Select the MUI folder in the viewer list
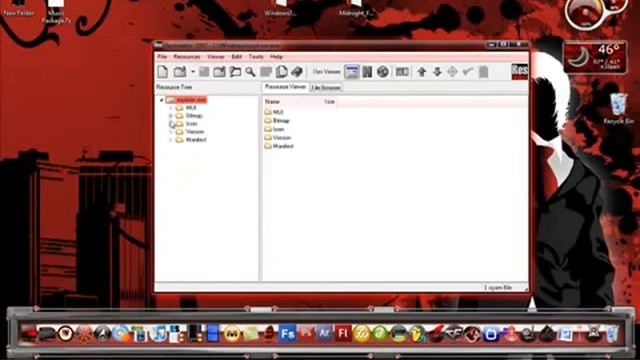The height and width of the screenshot is (360, 640). coord(274,112)
